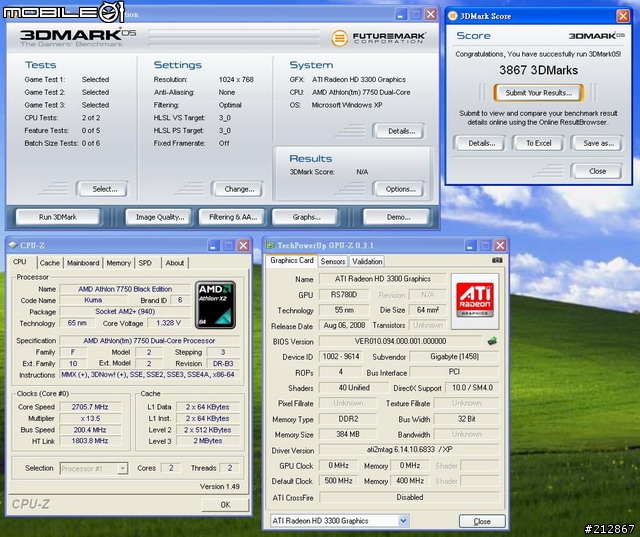Click the Memory Size value 384 MB

click(x=348, y=434)
